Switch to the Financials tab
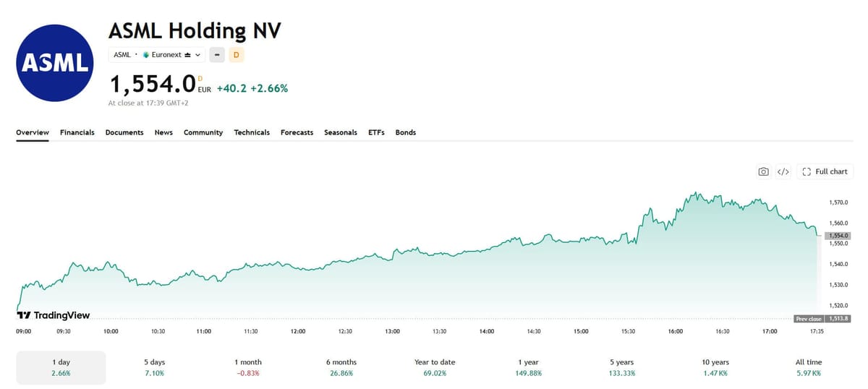Viewport: 868px width, 389px height. [x=77, y=132]
